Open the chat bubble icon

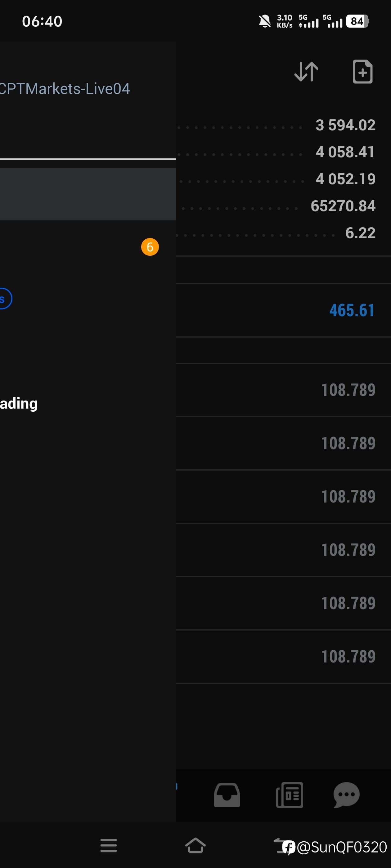click(346, 795)
